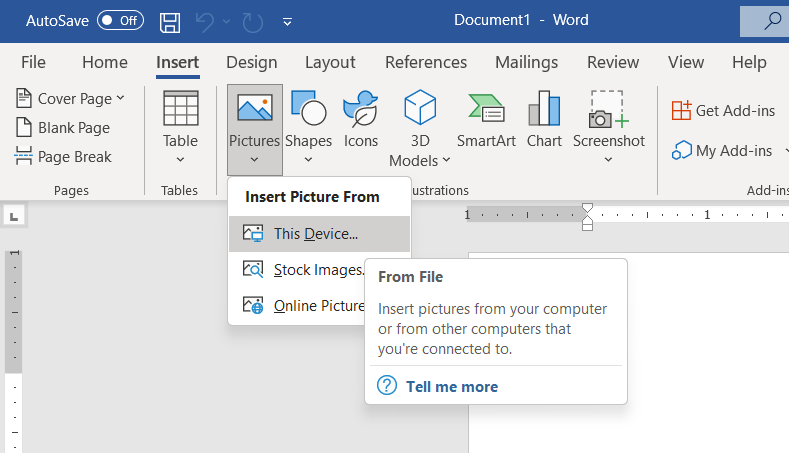Open the Layout tab
The height and width of the screenshot is (453, 789).
tap(330, 62)
